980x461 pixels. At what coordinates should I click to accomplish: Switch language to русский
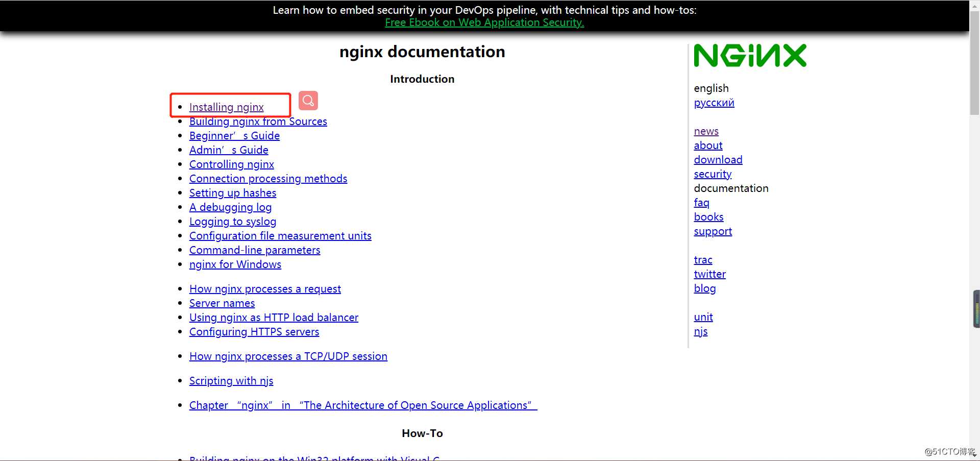714,103
